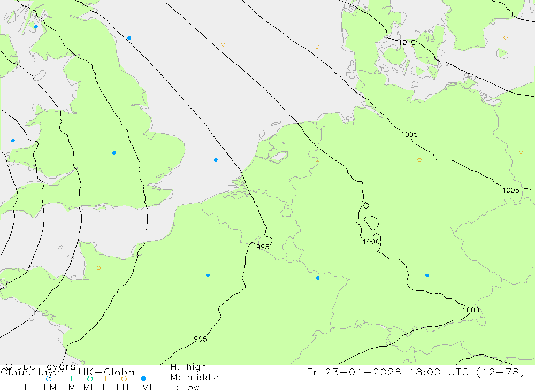The width and height of the screenshot is (535, 392).
Task: Click the 1005 isobar label at the right edge
Action: click(x=511, y=190)
